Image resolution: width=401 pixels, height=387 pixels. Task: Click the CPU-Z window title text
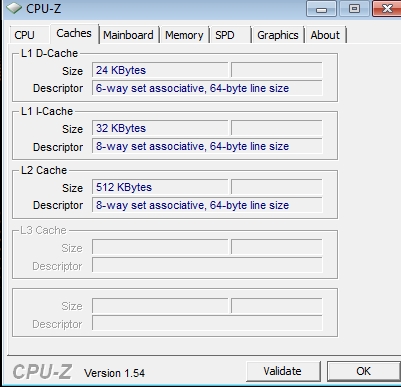click(44, 9)
